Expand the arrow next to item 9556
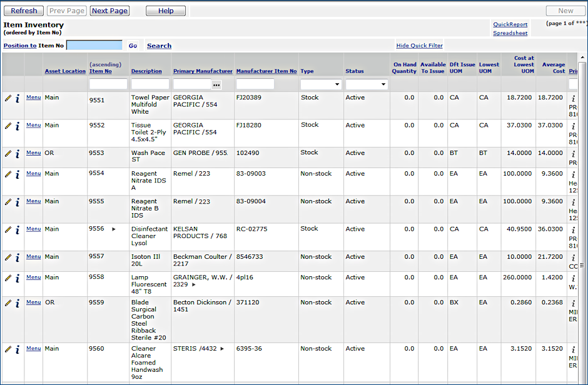 114,229
